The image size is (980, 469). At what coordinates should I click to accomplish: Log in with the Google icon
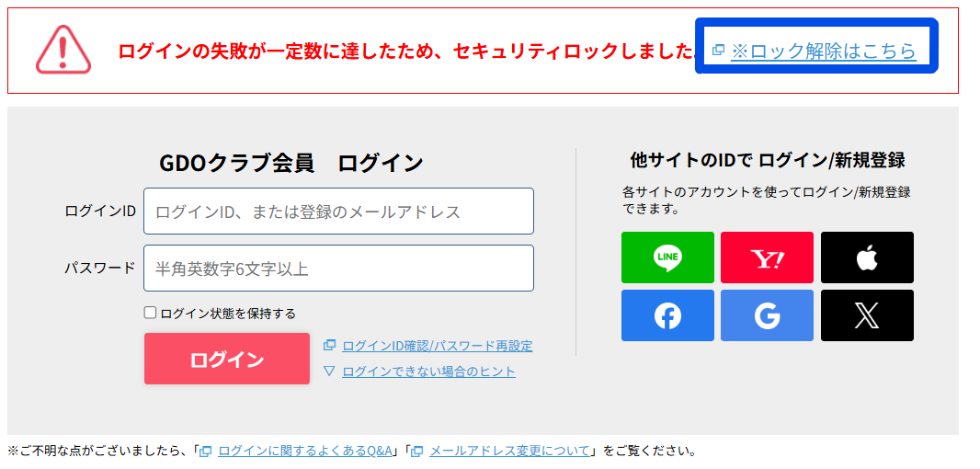coord(767,315)
